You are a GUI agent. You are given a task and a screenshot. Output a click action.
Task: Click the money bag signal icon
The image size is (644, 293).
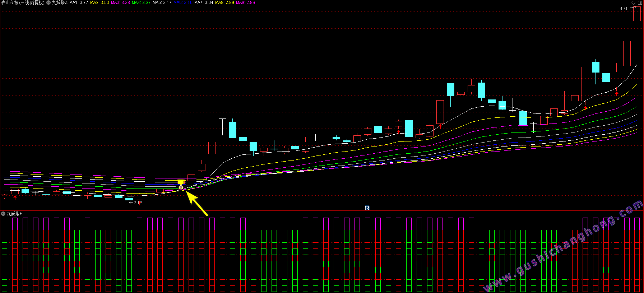coord(181,187)
